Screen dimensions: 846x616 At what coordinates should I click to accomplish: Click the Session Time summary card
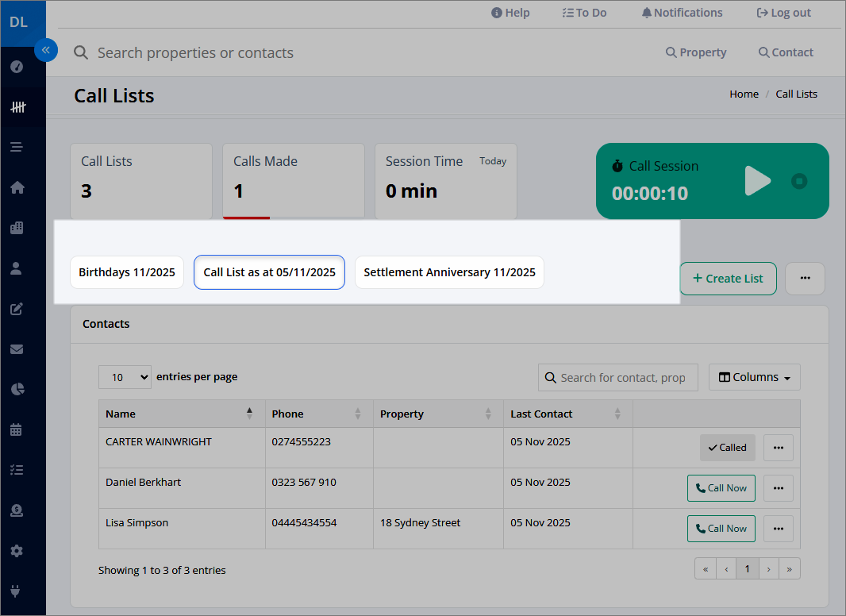pos(446,181)
